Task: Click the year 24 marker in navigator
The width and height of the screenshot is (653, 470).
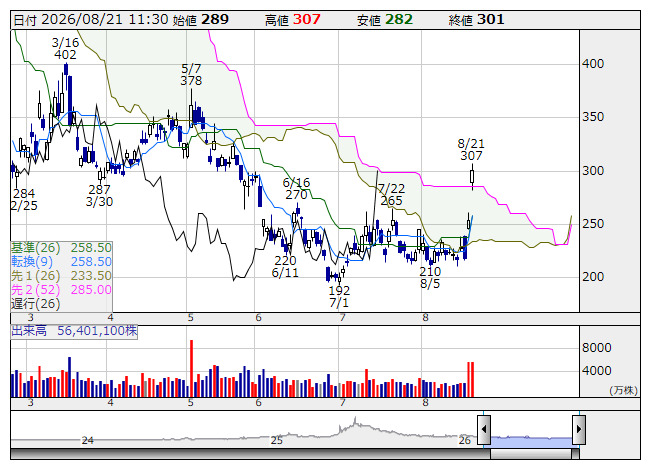Action: (87, 440)
